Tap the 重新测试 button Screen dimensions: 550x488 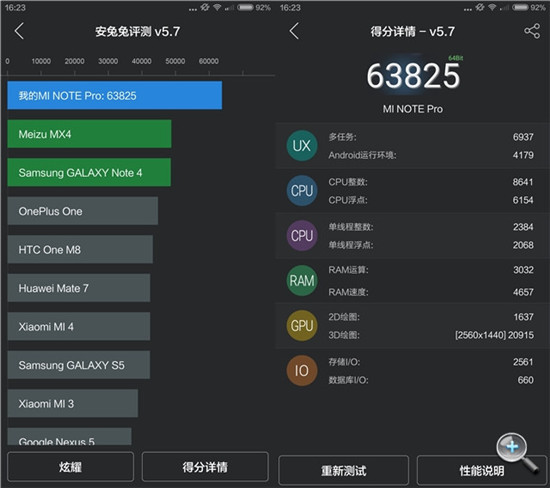(343, 470)
